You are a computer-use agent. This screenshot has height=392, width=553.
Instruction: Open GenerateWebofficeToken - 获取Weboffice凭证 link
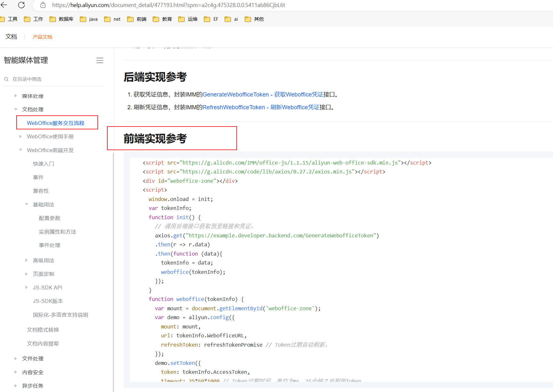tap(263, 95)
